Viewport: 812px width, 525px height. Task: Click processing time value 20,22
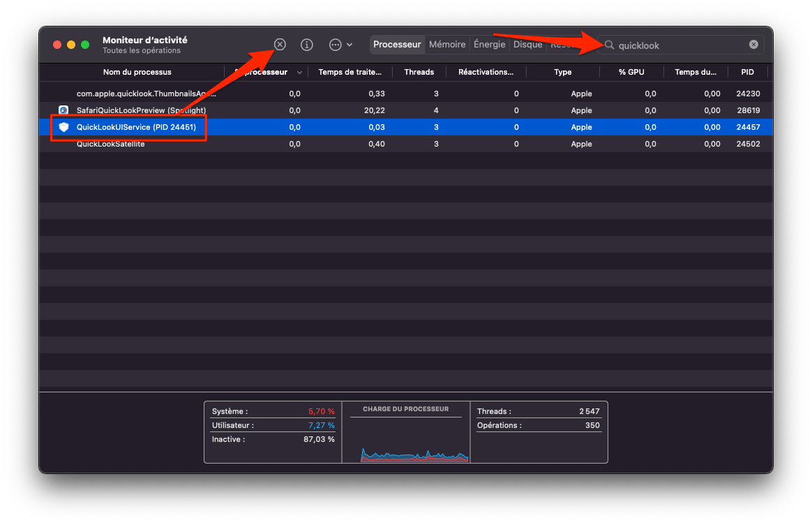(375, 110)
